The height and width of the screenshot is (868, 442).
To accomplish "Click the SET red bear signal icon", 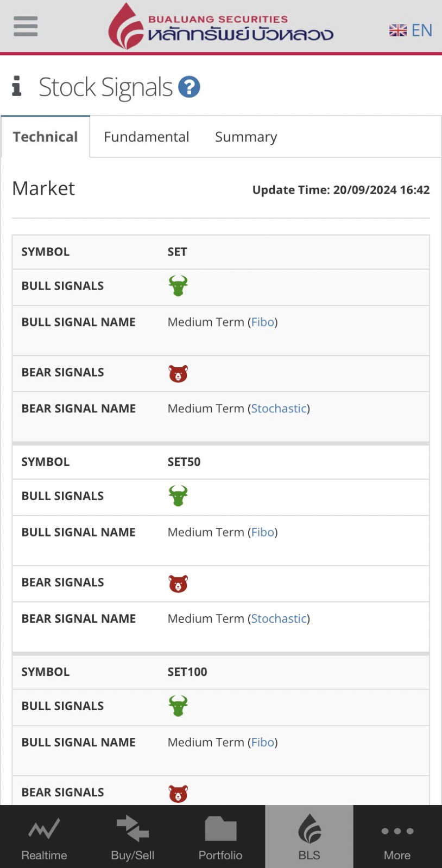I will click(x=178, y=374).
